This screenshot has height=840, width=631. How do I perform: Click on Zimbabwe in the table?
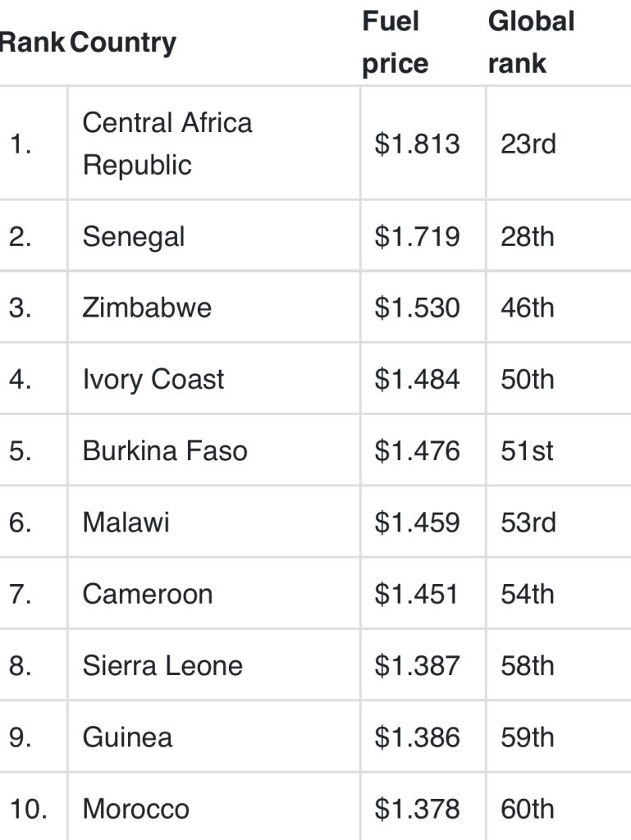[x=147, y=308]
